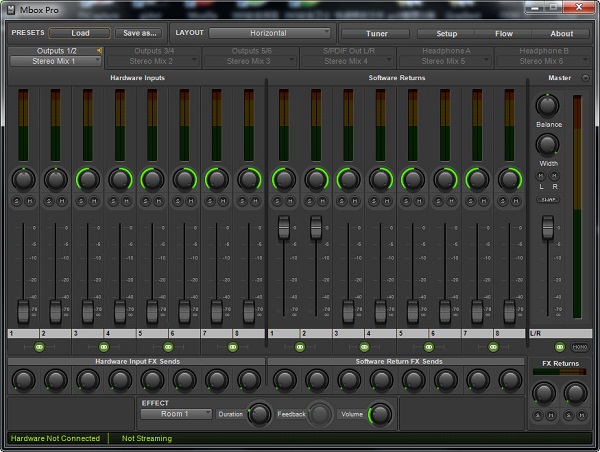Switch to the Headphone B tab
This screenshot has width=600, height=452.
coord(544,51)
